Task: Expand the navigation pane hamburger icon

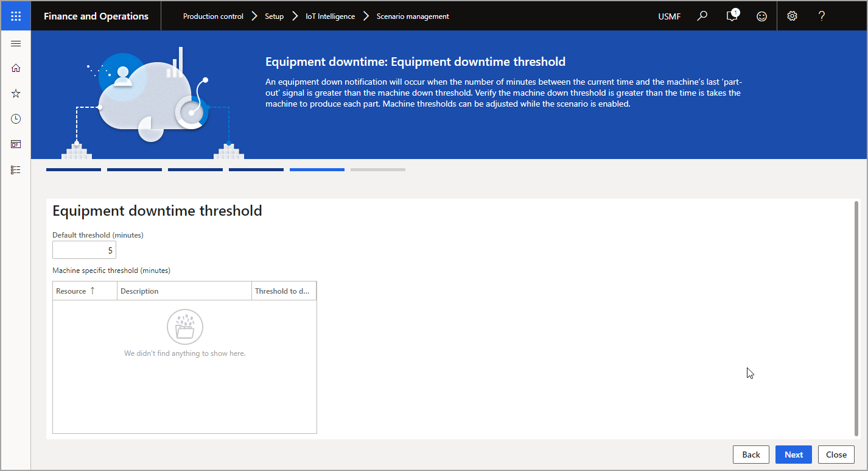Action: [16, 43]
